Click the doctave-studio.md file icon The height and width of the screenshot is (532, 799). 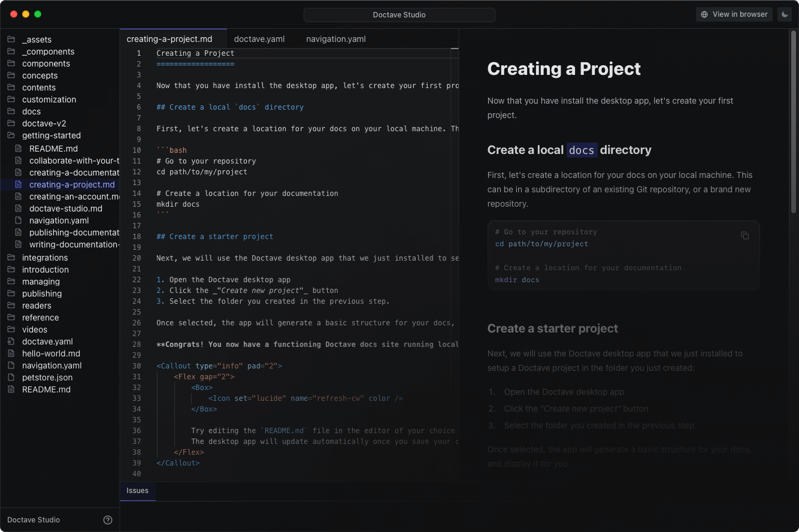coord(18,208)
